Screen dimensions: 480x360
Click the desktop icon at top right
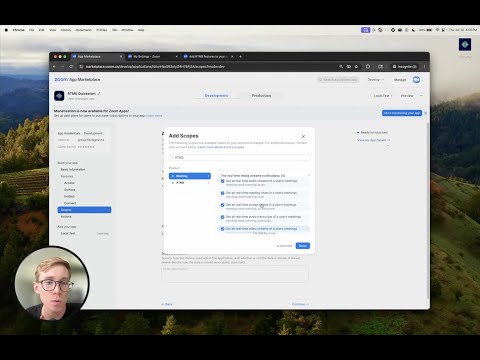click(465, 44)
